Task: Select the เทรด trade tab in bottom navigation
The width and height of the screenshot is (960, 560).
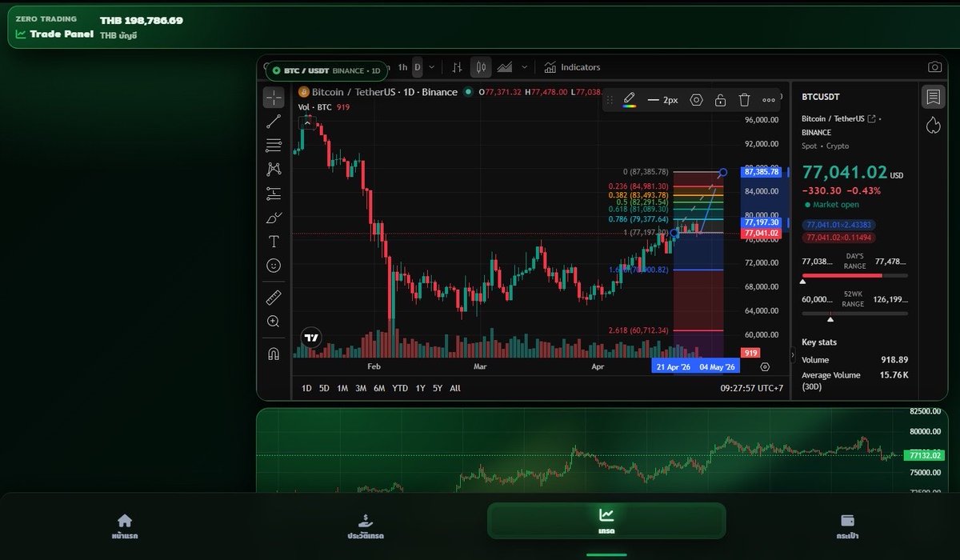Action: [x=606, y=521]
